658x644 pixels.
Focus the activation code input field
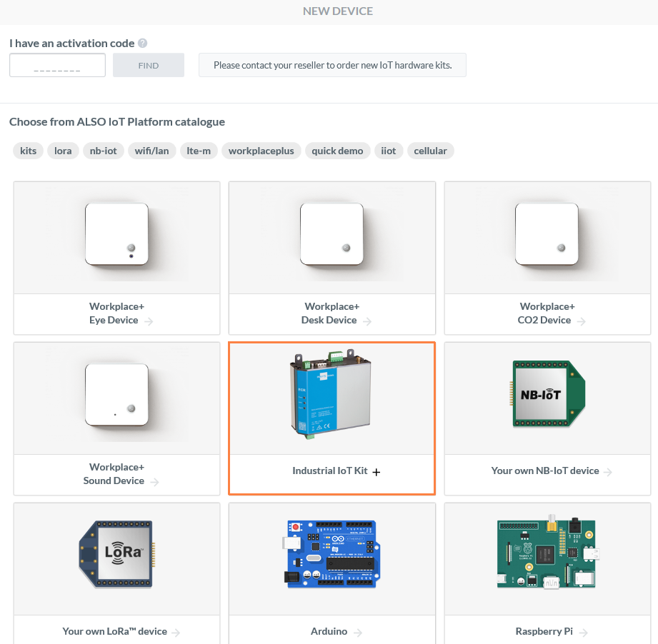point(57,65)
